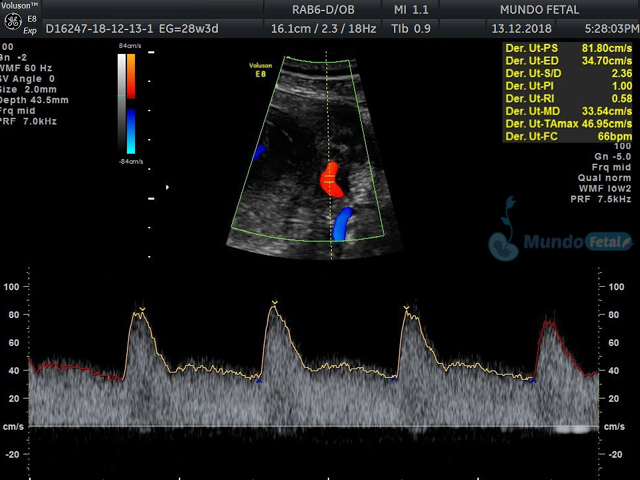Viewport: 640px width, 480px height.
Task: Click the small blue flow spot on left
Action: tap(259, 152)
